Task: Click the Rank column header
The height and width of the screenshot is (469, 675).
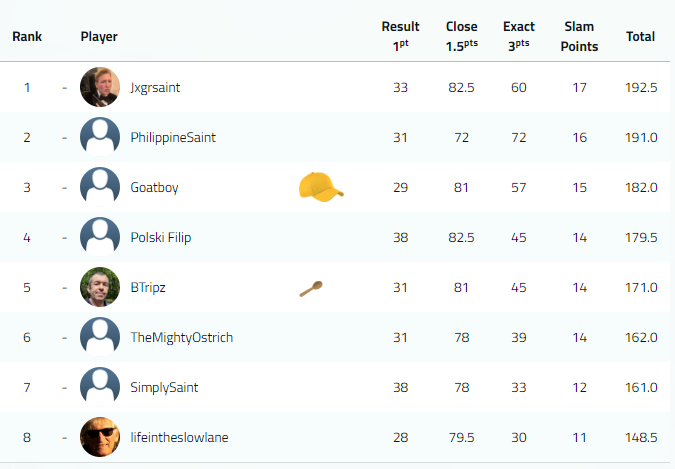Action: point(26,37)
